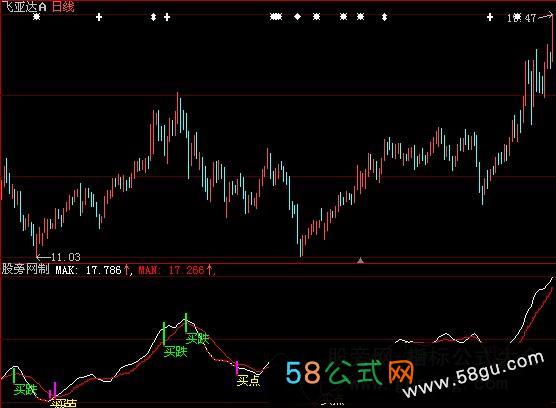This screenshot has width=556, height=408.
Task: Click the solid diamond info marker
Action: (298, 17)
